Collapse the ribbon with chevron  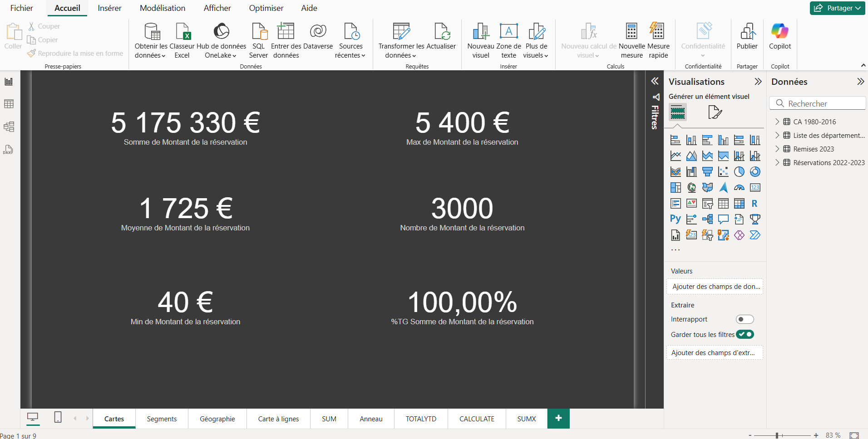863,66
